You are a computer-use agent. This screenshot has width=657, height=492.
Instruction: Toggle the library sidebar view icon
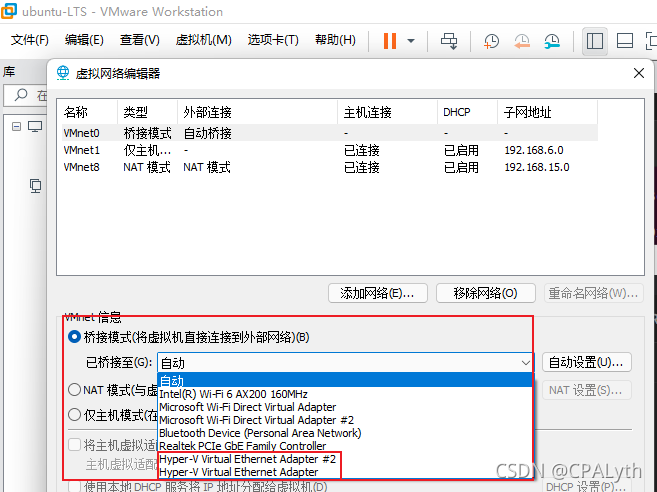pyautogui.click(x=595, y=41)
